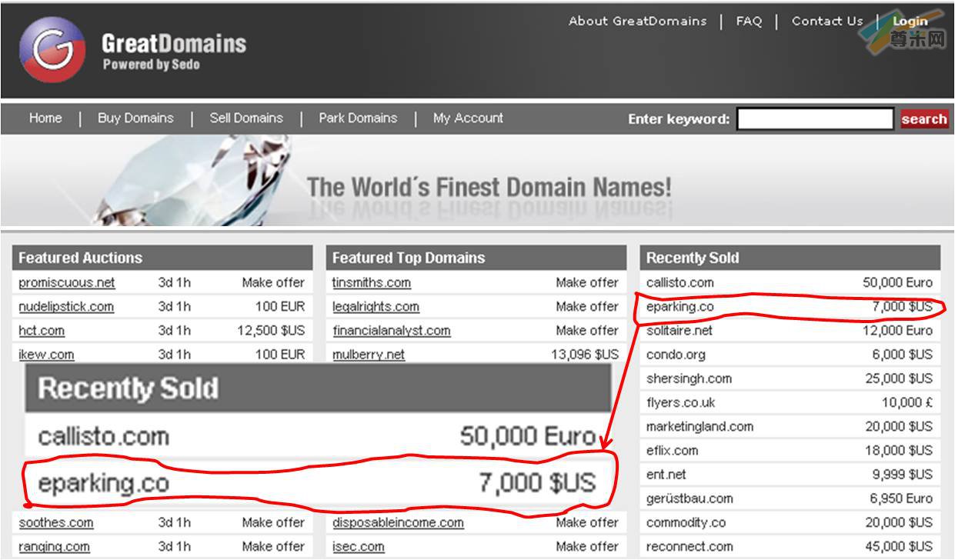955x560 pixels.
Task: Select commodity.co sold entry
Action: pyautogui.click(x=686, y=522)
